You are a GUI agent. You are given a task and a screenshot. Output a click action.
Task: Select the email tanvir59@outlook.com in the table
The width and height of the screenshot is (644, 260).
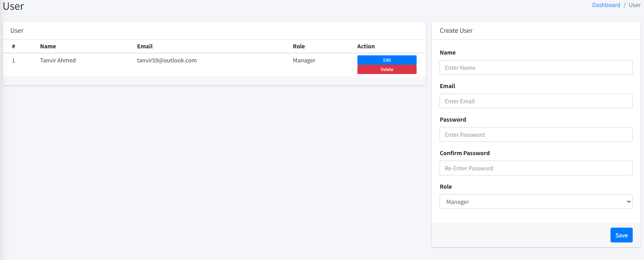(167, 60)
